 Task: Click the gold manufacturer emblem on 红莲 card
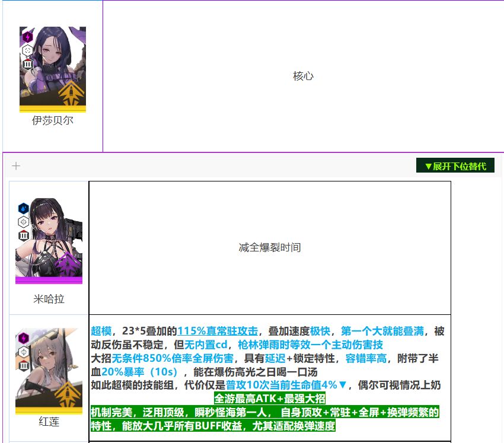[68, 395]
